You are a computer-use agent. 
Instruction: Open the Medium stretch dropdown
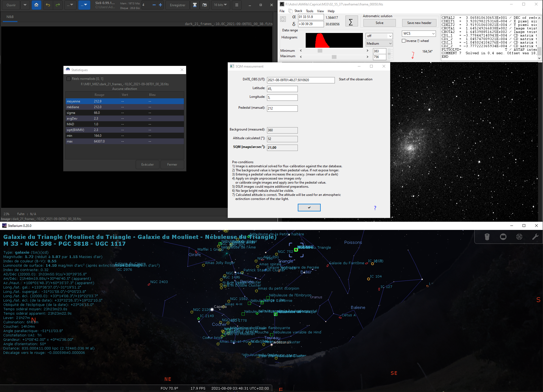pyautogui.click(x=379, y=44)
